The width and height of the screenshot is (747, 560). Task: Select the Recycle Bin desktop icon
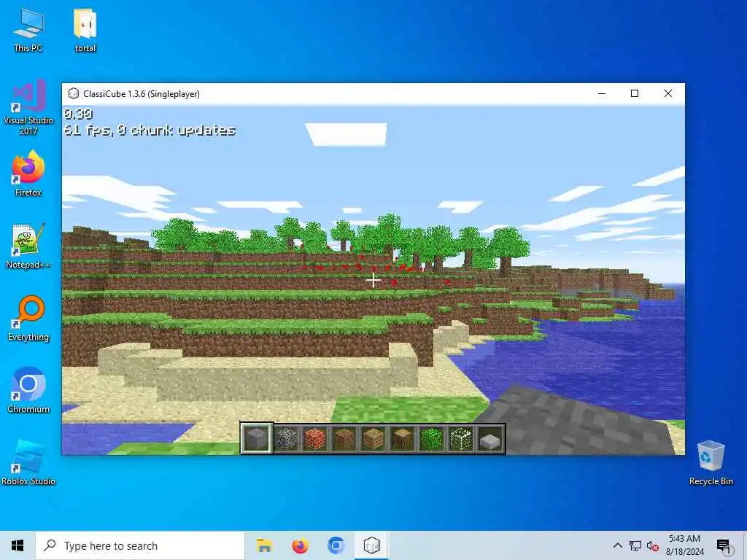click(711, 463)
